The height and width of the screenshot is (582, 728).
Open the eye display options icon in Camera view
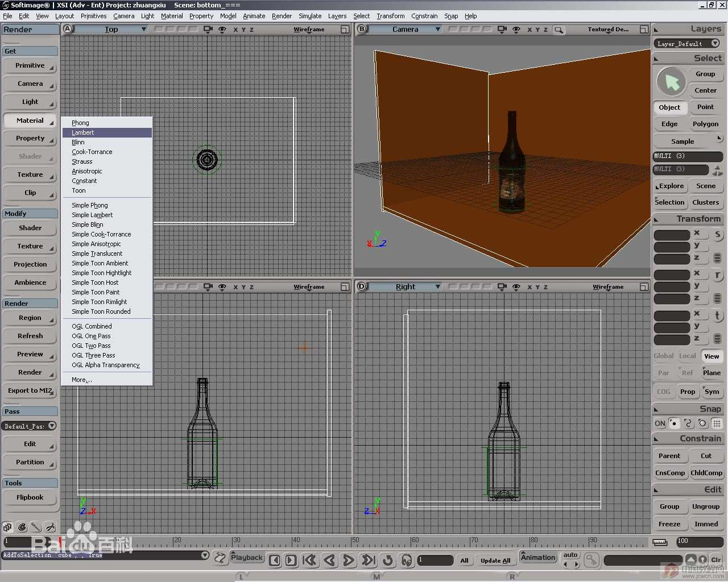coord(516,29)
